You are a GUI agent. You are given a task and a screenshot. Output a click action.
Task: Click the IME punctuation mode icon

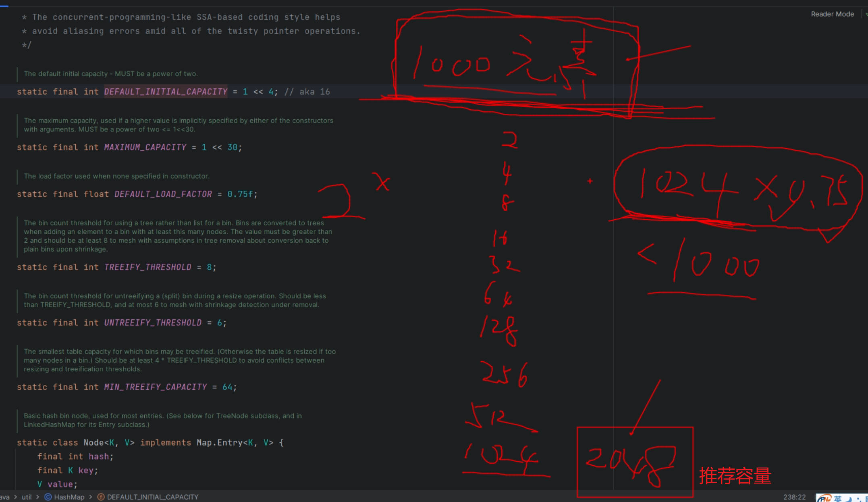tap(858, 499)
